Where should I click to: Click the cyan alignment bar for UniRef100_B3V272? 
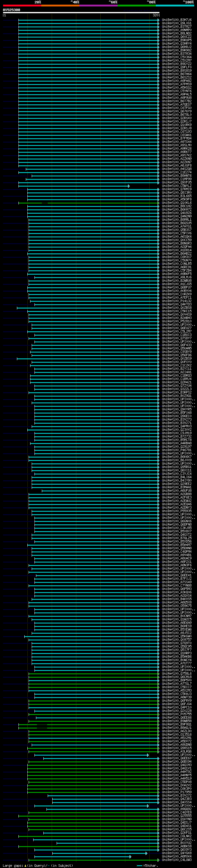104,796
